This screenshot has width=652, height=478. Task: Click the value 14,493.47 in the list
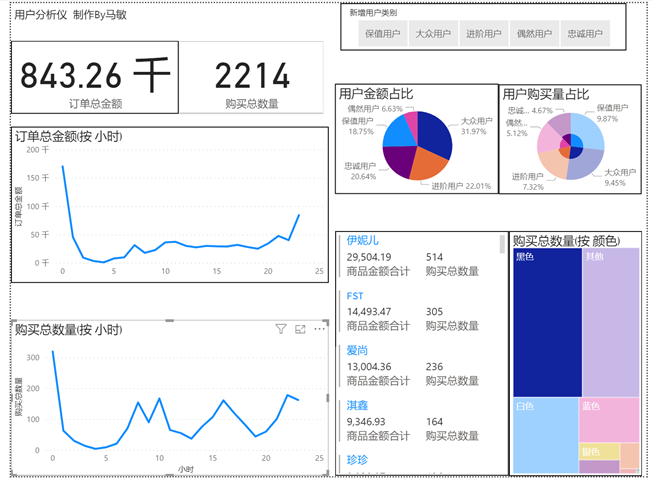pyautogui.click(x=369, y=312)
